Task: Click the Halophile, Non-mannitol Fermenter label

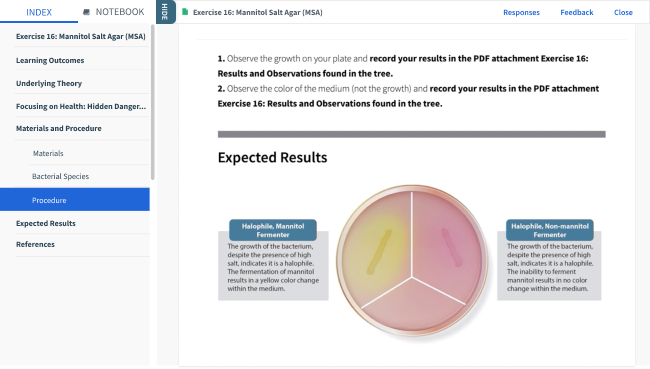Action: point(550,230)
